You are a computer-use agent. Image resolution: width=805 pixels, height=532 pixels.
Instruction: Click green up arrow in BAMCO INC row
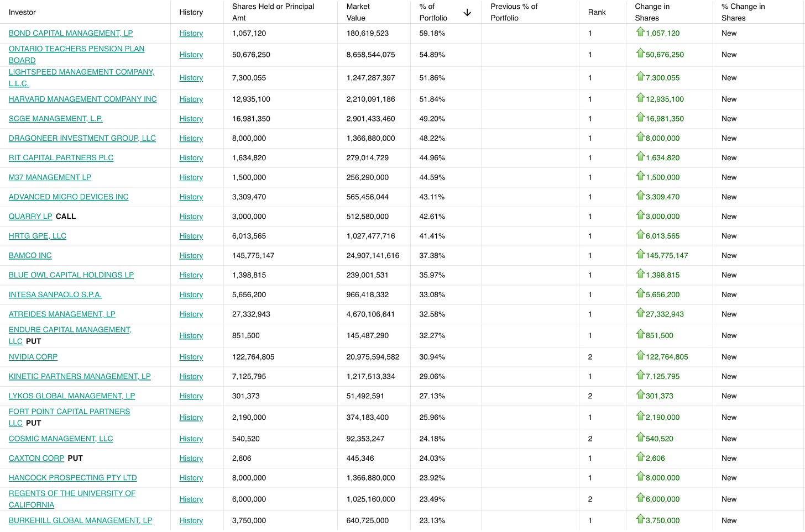point(640,255)
